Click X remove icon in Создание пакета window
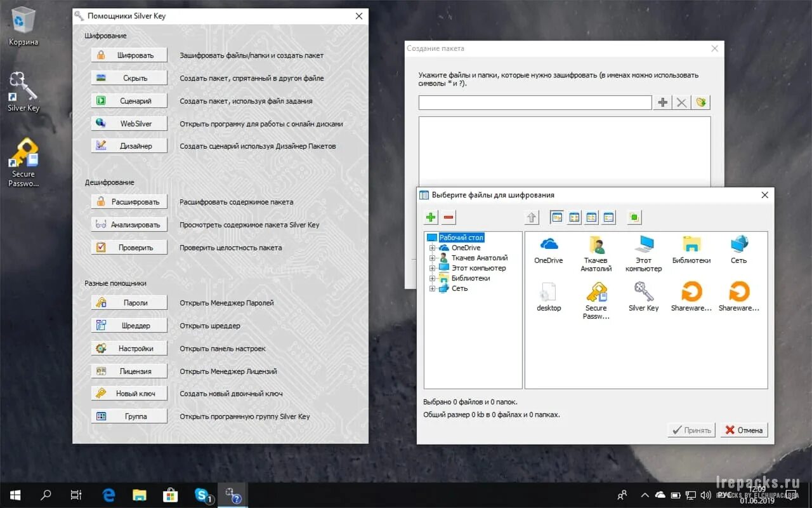Image resolution: width=812 pixels, height=508 pixels. (681, 102)
